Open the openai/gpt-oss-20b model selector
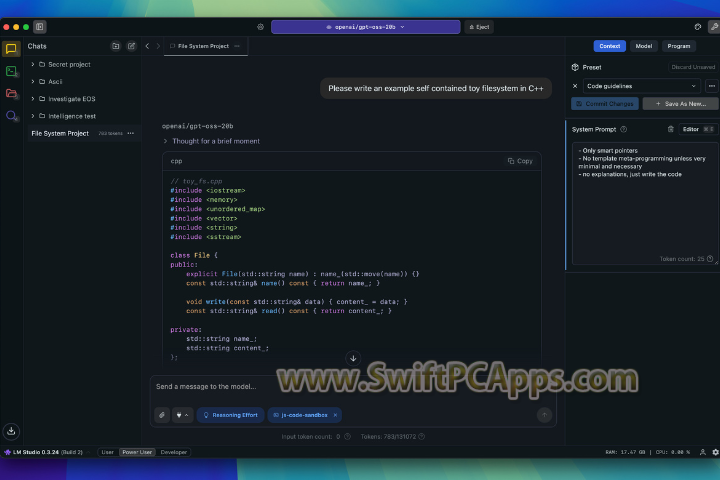Viewport: 720px width, 480px height. (x=366, y=27)
